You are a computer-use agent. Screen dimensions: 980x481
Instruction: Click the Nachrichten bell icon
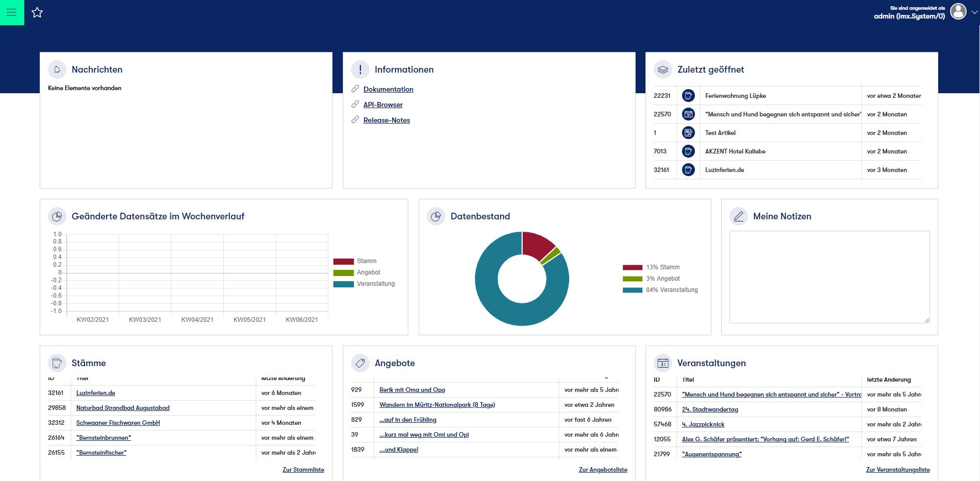point(57,70)
